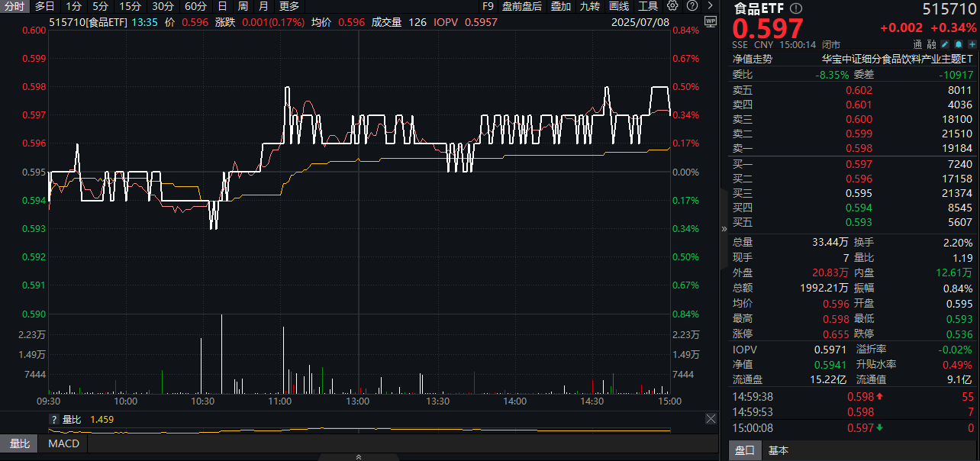The image size is (980, 461).
Task: Switch to the MACD indicator tab
Action: click(63, 443)
